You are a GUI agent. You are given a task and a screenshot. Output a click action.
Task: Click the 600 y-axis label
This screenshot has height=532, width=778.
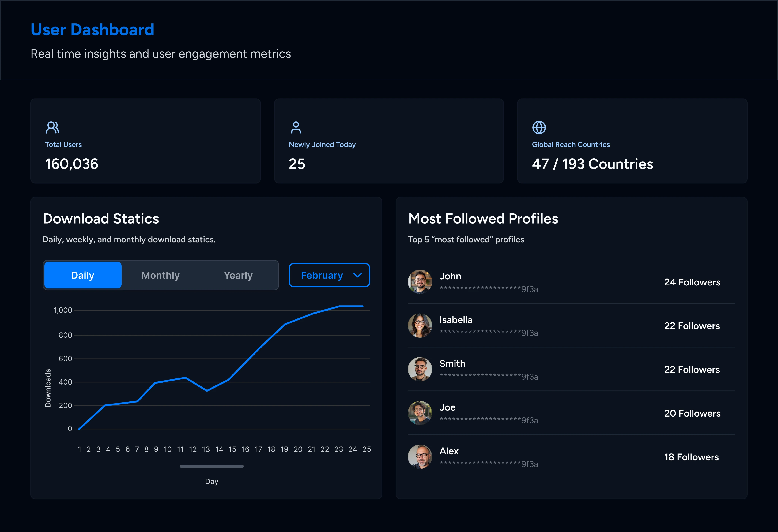point(65,359)
